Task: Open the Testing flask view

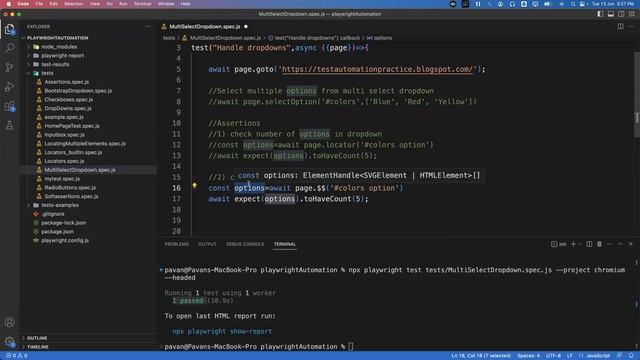Action: [x=9, y=125]
